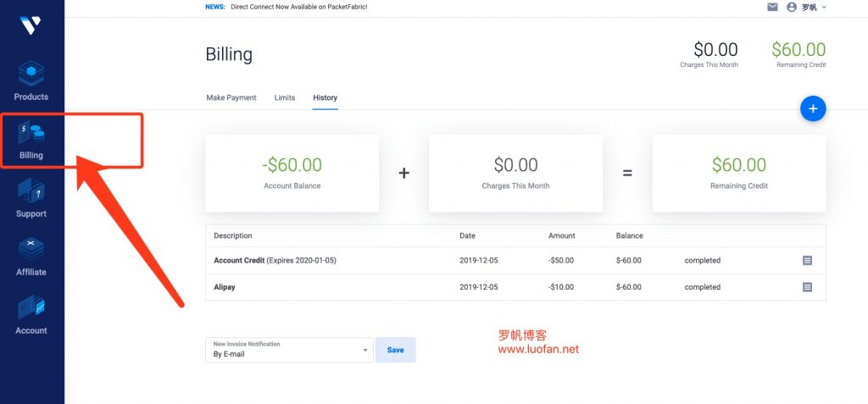Click the PacketFabric news announcement link

[298, 7]
